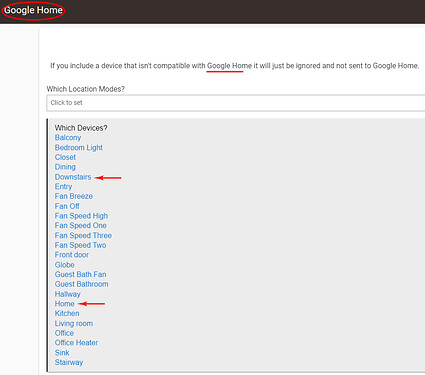Image resolution: width=425 pixels, height=375 pixels.
Task: Open the Downstairs device link
Action: pos(73,177)
